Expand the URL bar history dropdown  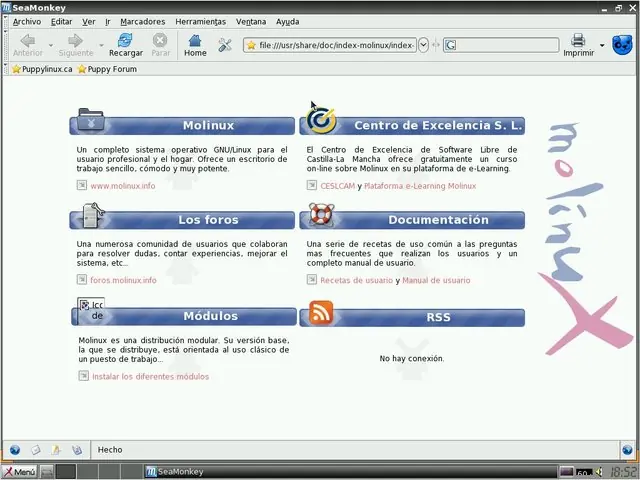pyautogui.click(x=423, y=45)
